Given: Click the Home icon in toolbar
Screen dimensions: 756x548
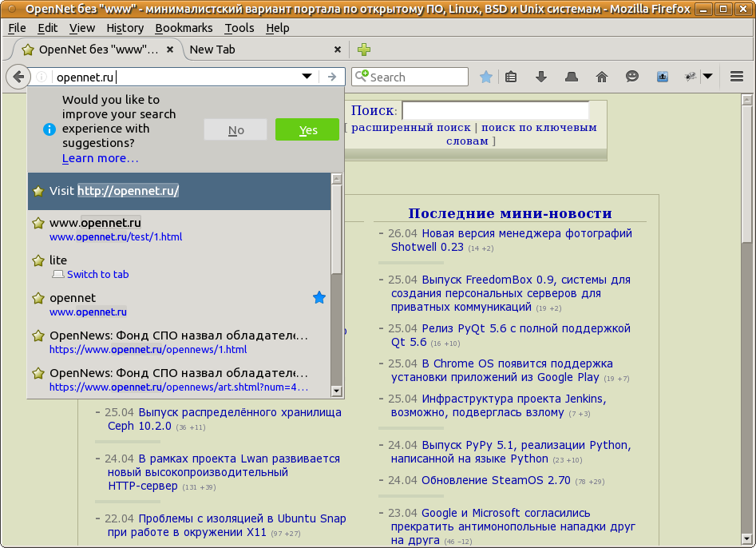Looking at the screenshot, I should [602, 77].
